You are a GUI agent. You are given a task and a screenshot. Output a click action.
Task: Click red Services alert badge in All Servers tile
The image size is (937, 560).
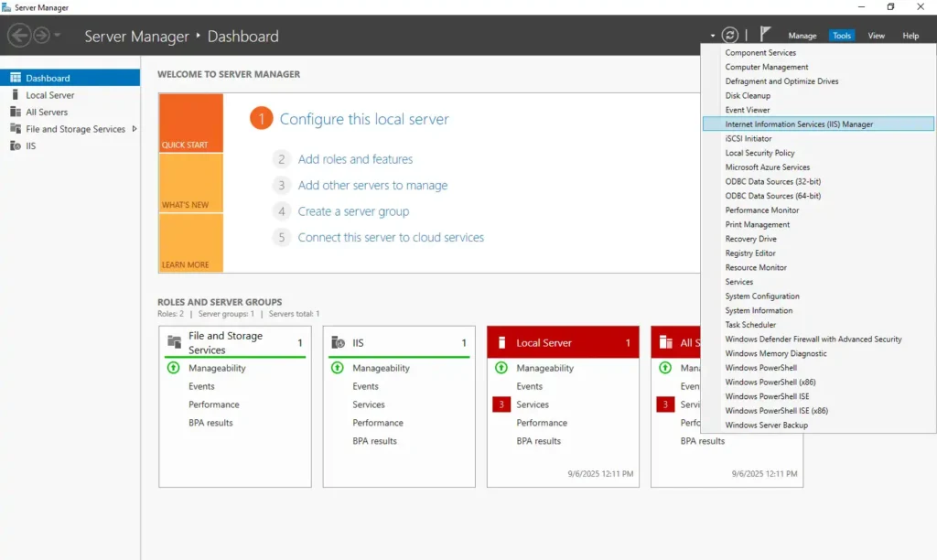[x=665, y=404]
